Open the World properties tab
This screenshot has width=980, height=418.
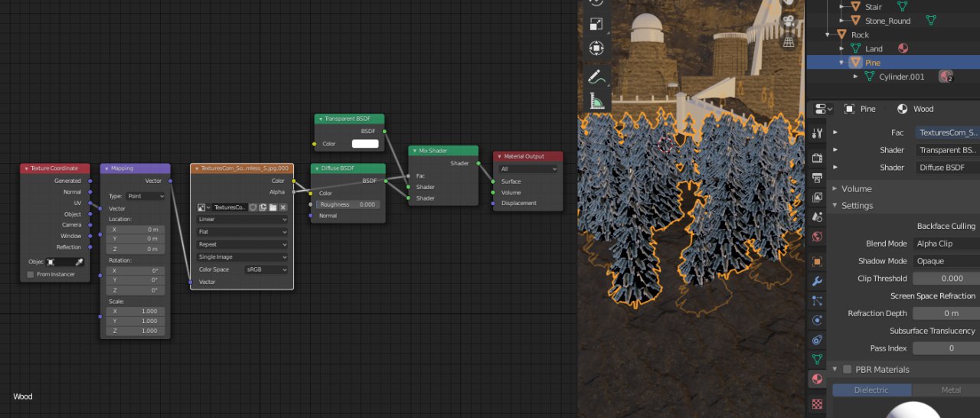(x=818, y=237)
